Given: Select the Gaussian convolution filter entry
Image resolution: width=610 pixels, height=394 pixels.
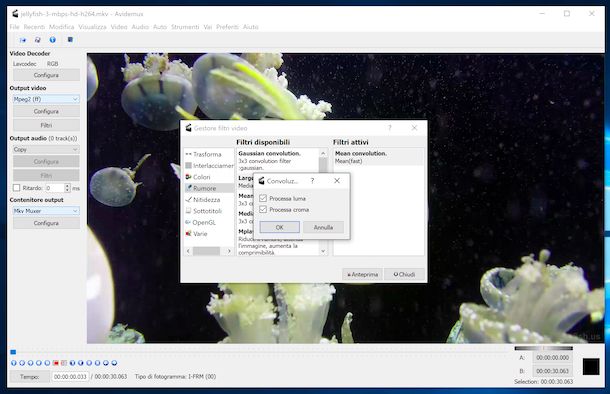Looking at the screenshot, I should point(278,160).
